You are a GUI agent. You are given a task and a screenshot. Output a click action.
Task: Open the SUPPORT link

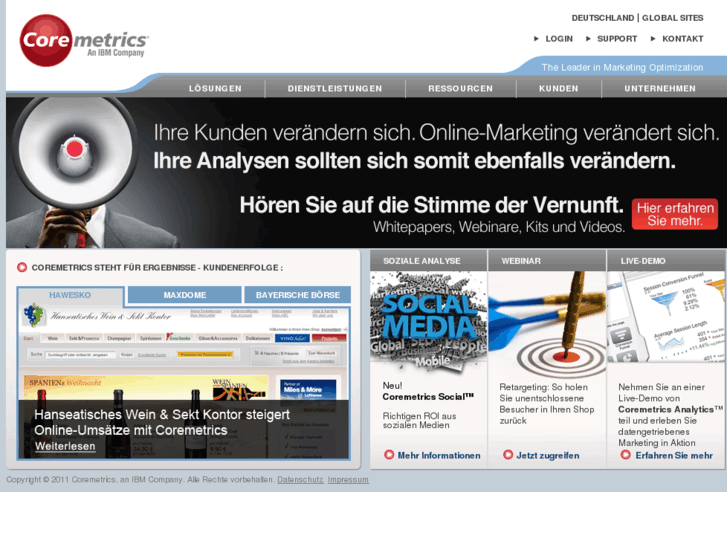tap(617, 39)
